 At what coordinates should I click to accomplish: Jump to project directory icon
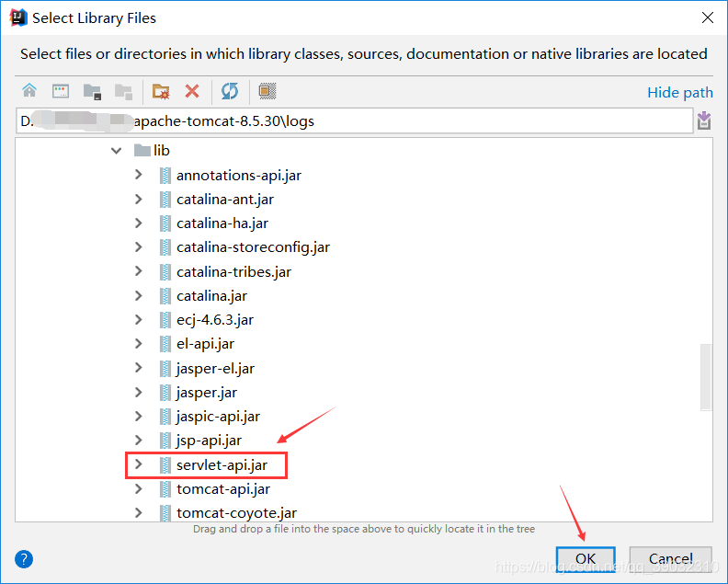pos(92,92)
